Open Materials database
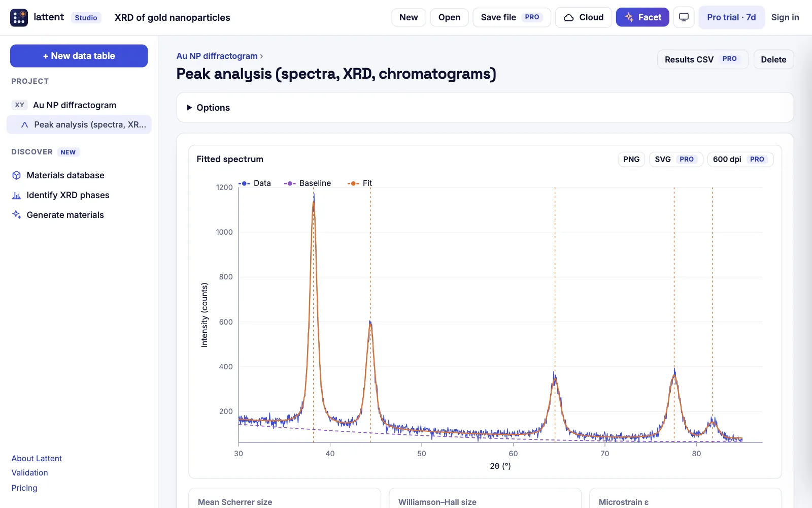Screen dimensions: 812x508 [65, 175]
